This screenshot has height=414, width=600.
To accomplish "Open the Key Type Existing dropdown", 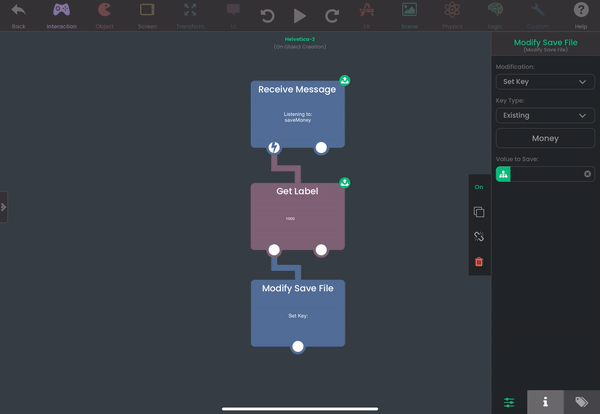I will [545, 115].
